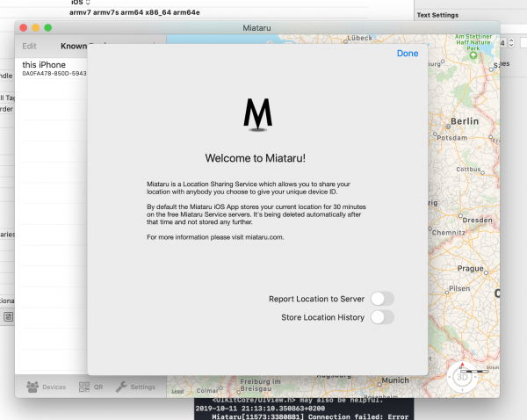This screenshot has width=527, height=420.
Task: Click the Devices people icon
Action: pyautogui.click(x=32, y=387)
